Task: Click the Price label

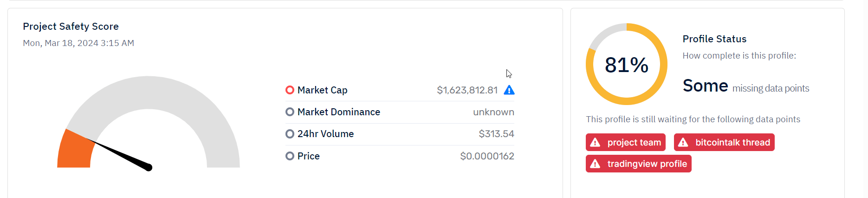Action: pyautogui.click(x=309, y=156)
